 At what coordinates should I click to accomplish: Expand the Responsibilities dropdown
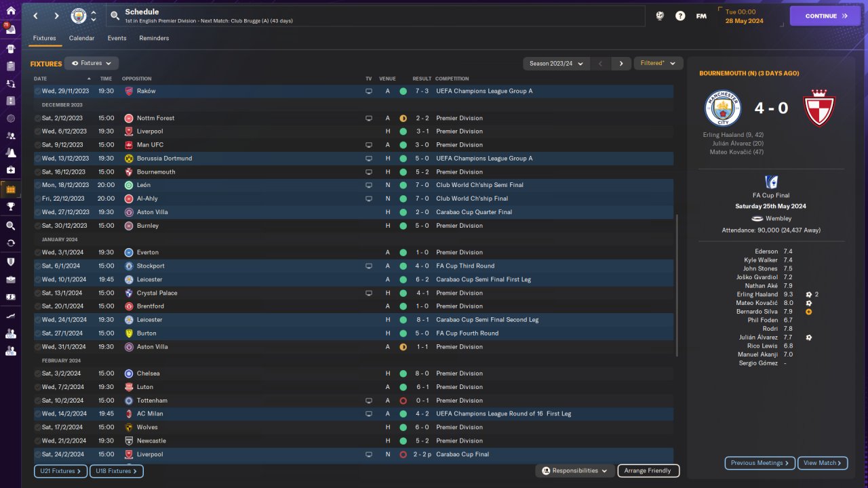click(x=574, y=470)
